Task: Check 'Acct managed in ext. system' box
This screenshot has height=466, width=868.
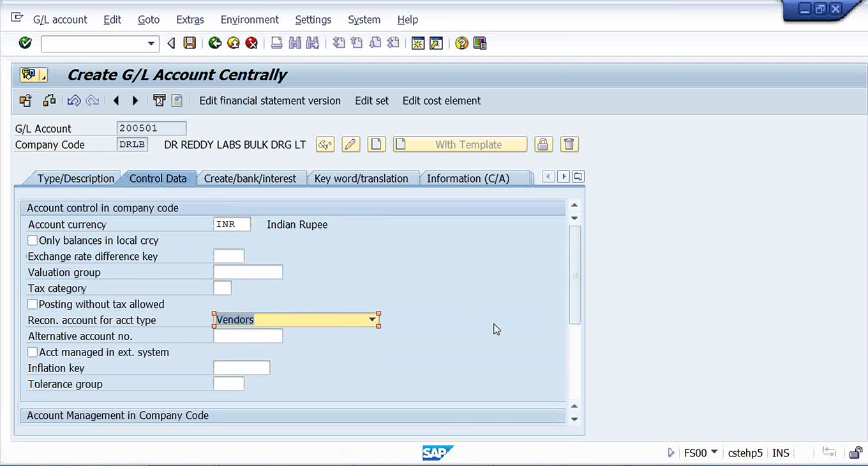Action: (x=33, y=352)
